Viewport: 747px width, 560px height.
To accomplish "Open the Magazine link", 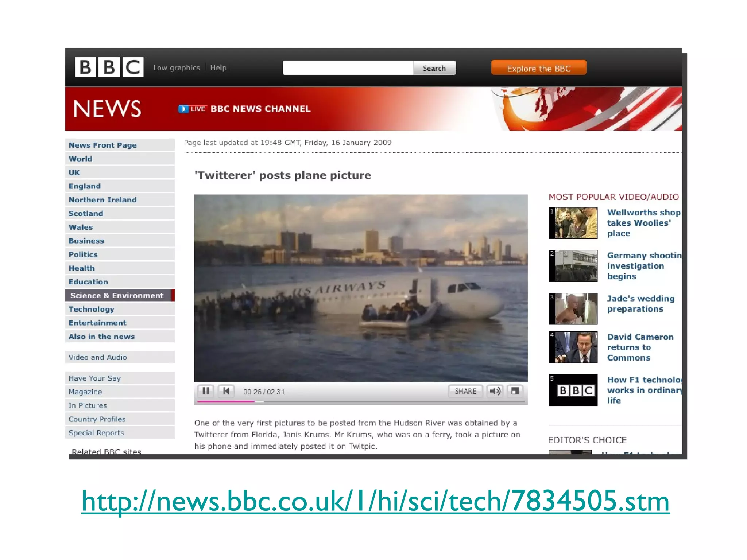I will [120, 392].
